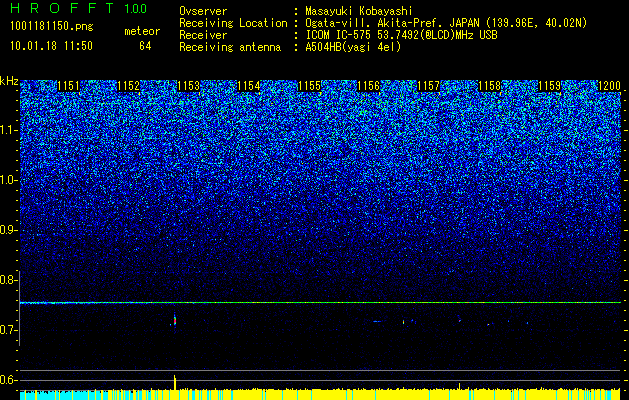Click the 'Ovserver' field label
629x400 pixels.
203,11
